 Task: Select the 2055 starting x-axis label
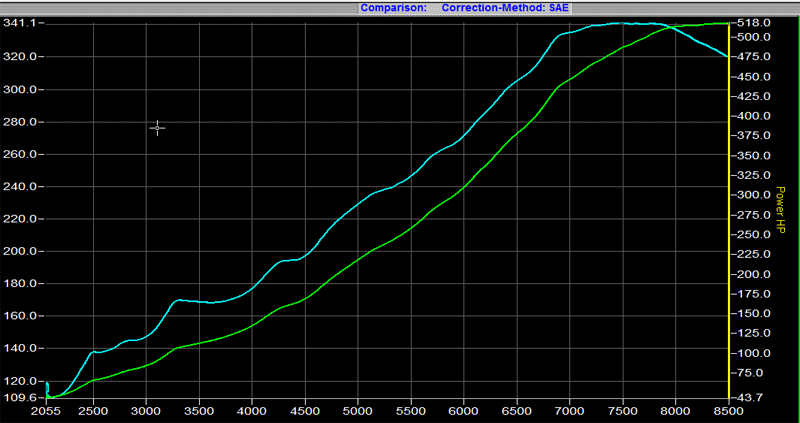(x=47, y=410)
